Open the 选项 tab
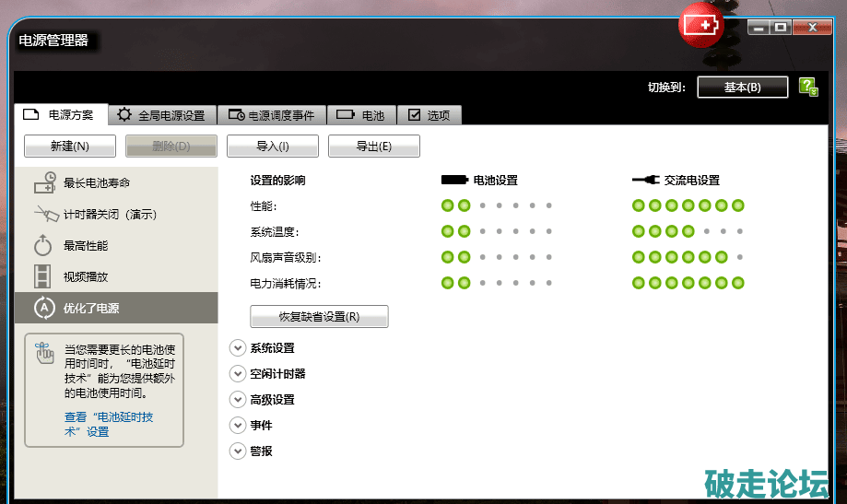847x504 pixels. [429, 115]
